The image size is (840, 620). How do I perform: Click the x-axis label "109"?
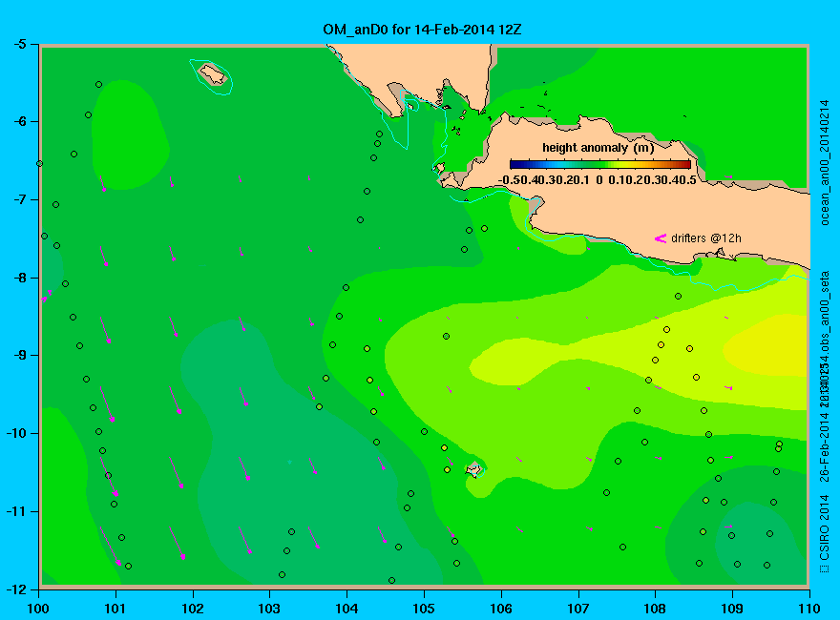tap(732, 609)
